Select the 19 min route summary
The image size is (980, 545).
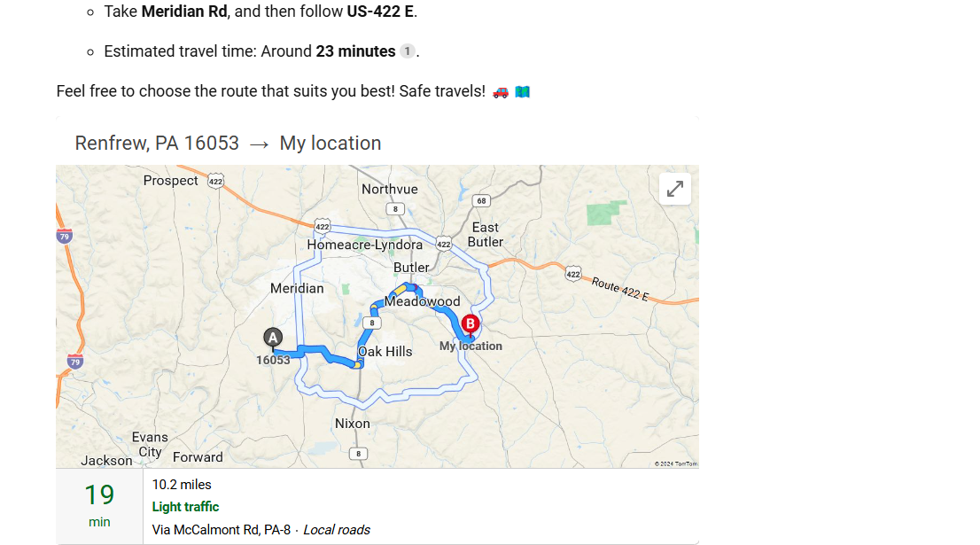(x=99, y=505)
